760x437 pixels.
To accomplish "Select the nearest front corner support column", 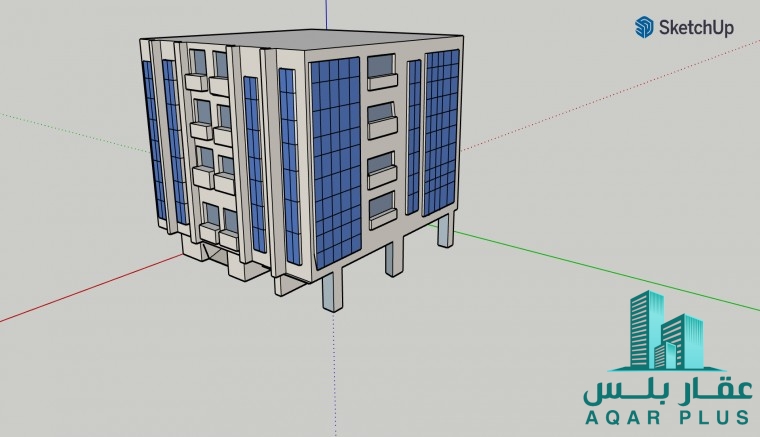I will pos(332,291).
